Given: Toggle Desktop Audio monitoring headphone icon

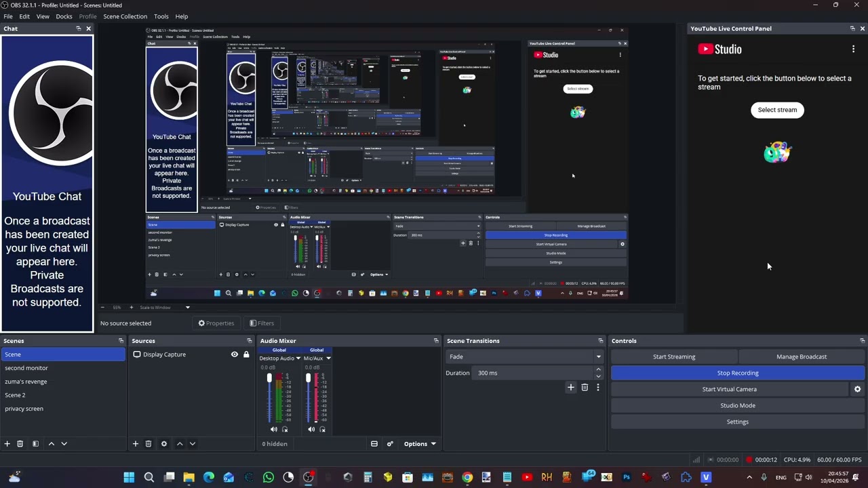Looking at the screenshot, I should click(285, 429).
